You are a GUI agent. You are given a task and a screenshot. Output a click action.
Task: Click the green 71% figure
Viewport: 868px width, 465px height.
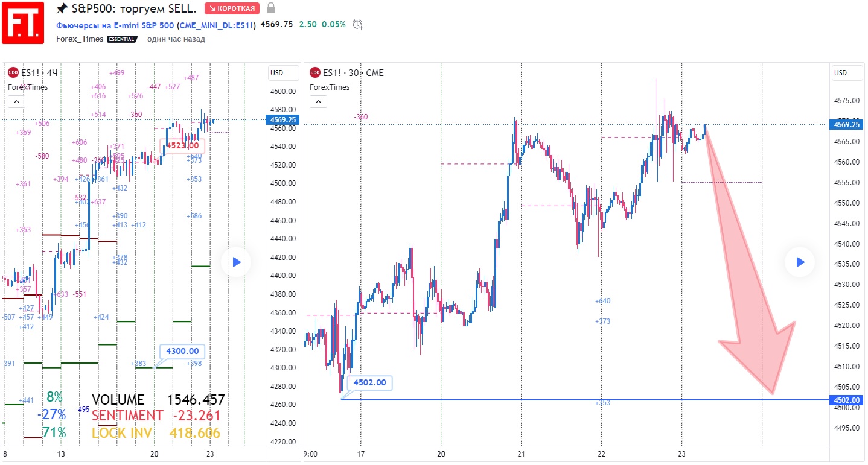pos(54,432)
